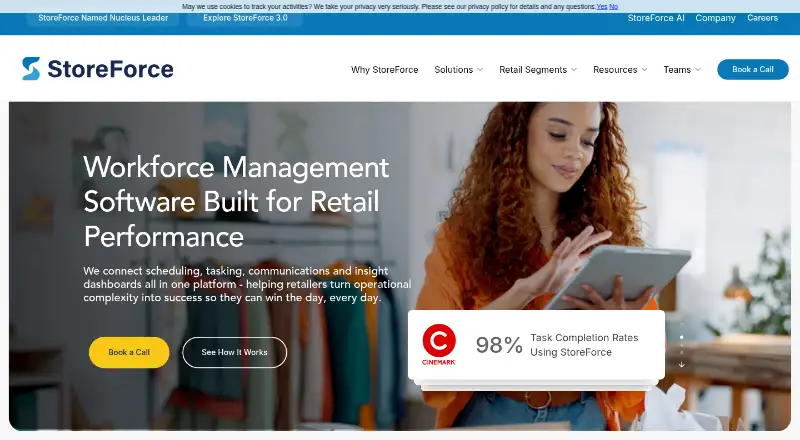
Task: Click the StoreForce logo
Action: pos(97,69)
